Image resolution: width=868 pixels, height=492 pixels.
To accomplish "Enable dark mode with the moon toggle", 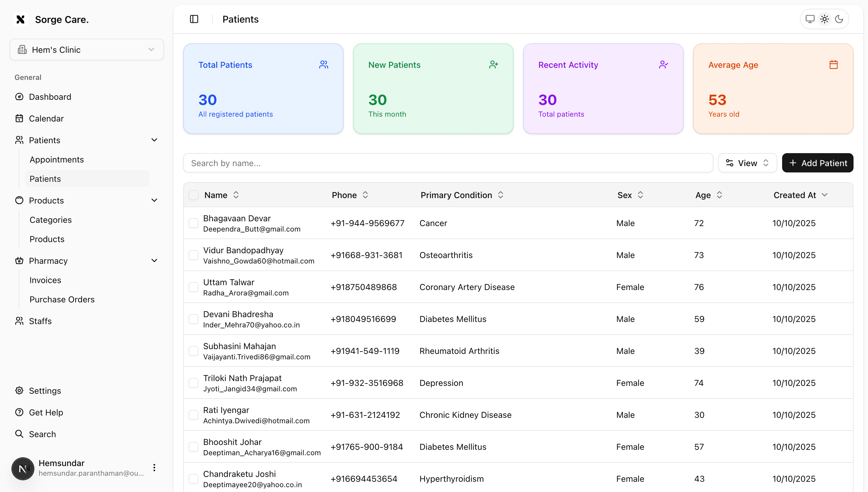I will [x=839, y=19].
